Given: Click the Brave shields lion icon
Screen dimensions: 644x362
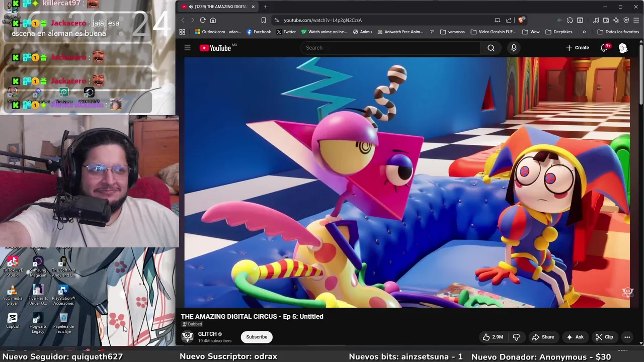Looking at the screenshot, I should tap(521, 20).
